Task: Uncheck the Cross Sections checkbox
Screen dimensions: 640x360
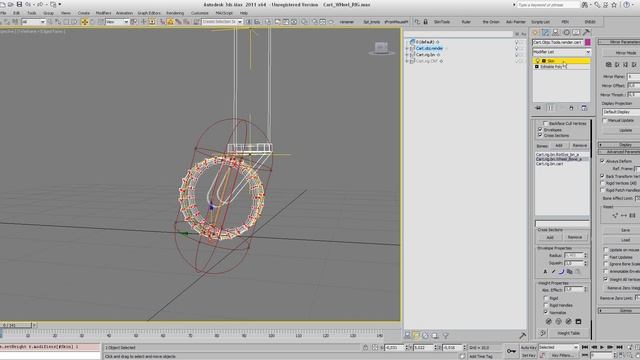Action: pos(540,135)
